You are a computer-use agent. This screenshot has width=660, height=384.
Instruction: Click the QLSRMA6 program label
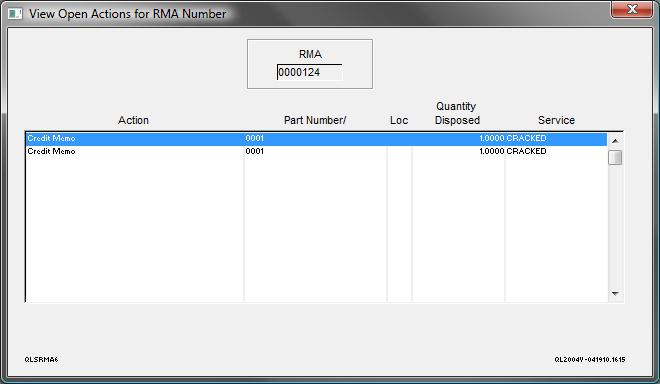tap(41, 360)
